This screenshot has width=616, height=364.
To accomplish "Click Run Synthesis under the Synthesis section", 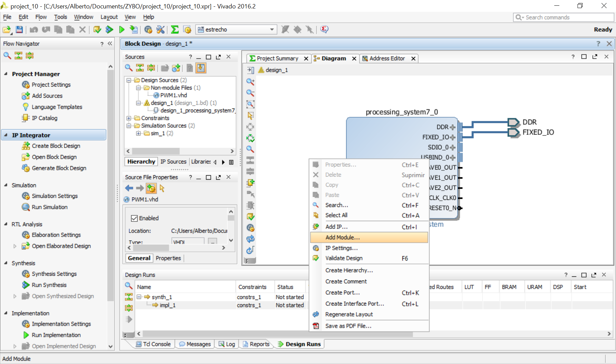I will point(48,285).
